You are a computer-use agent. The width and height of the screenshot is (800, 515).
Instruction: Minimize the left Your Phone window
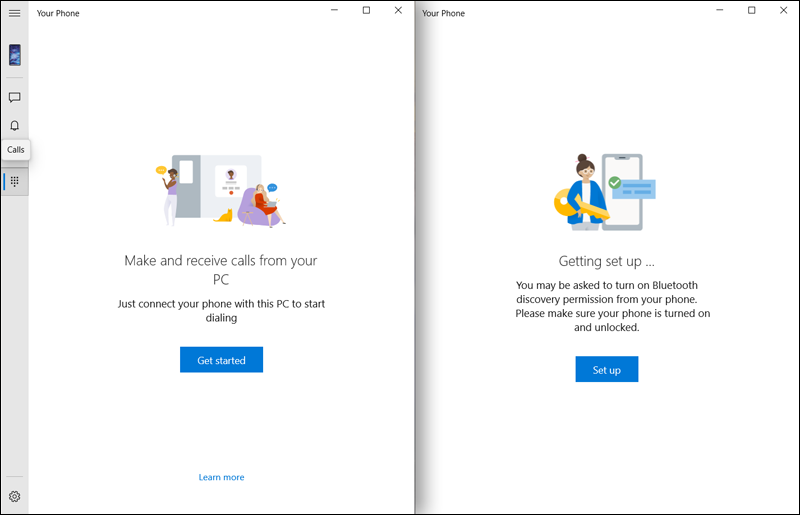tap(334, 10)
